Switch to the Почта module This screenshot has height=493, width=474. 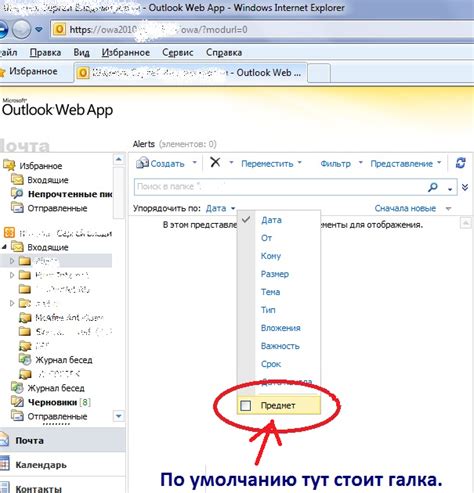click(62, 440)
